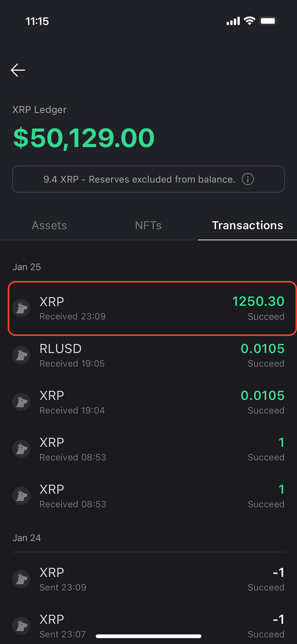Tap icon beside RLUSD Received 19:05 transaction

coord(22,355)
